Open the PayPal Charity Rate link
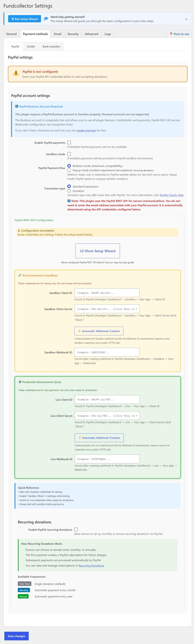The height and width of the screenshot is (644, 194). (x=172, y=195)
